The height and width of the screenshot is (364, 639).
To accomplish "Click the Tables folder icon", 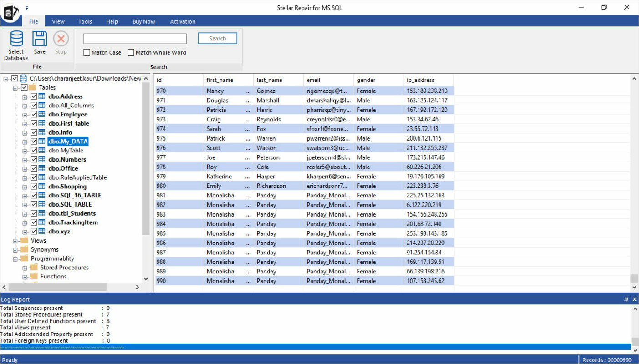I will click(33, 87).
